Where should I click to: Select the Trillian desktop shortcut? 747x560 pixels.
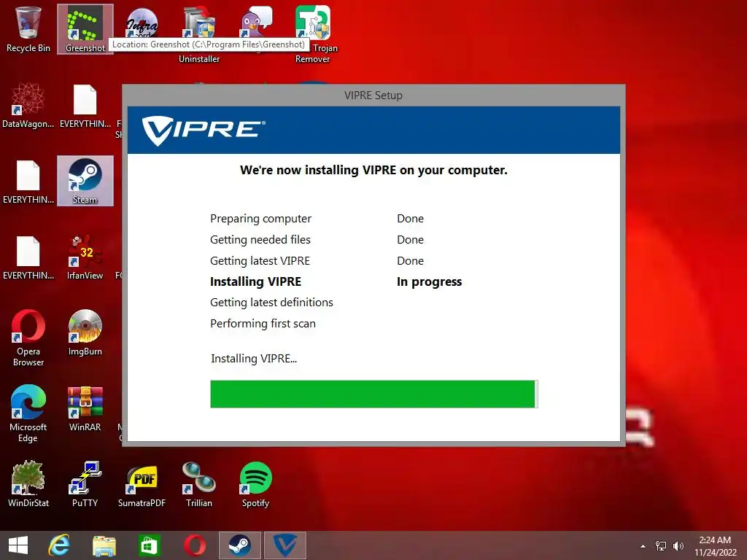coord(199,484)
